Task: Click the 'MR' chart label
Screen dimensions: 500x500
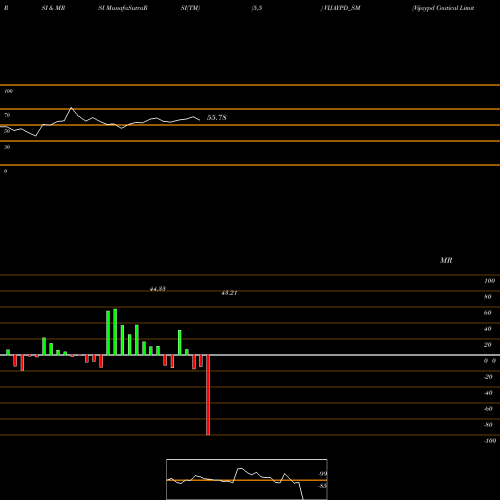Action: (446, 260)
